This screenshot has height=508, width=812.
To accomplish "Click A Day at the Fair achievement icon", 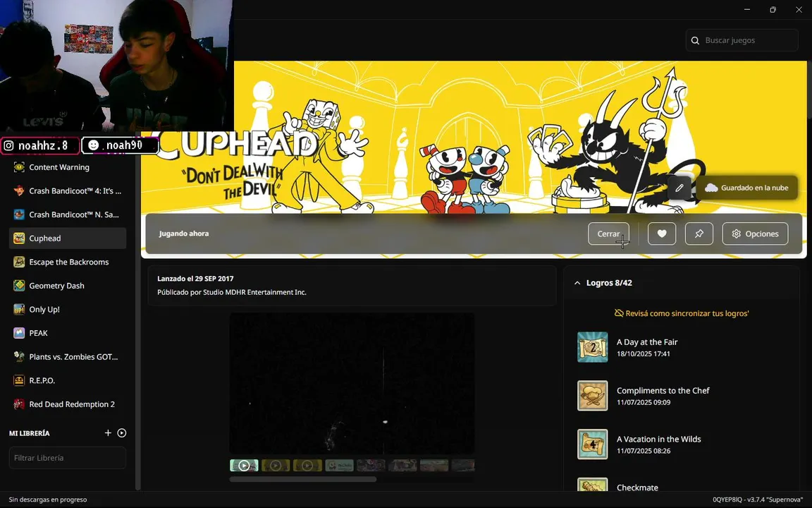I will pyautogui.click(x=592, y=347).
